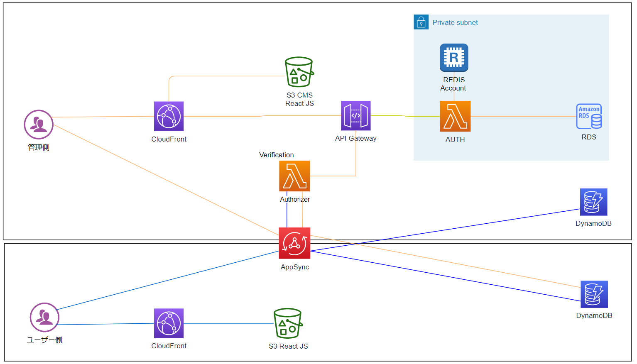The width and height of the screenshot is (637, 364).
Task: Select the API Gateway icon
Action: pos(356,116)
